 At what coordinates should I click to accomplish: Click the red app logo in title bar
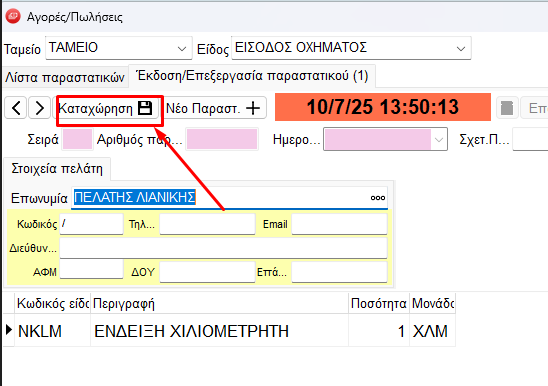[13, 16]
